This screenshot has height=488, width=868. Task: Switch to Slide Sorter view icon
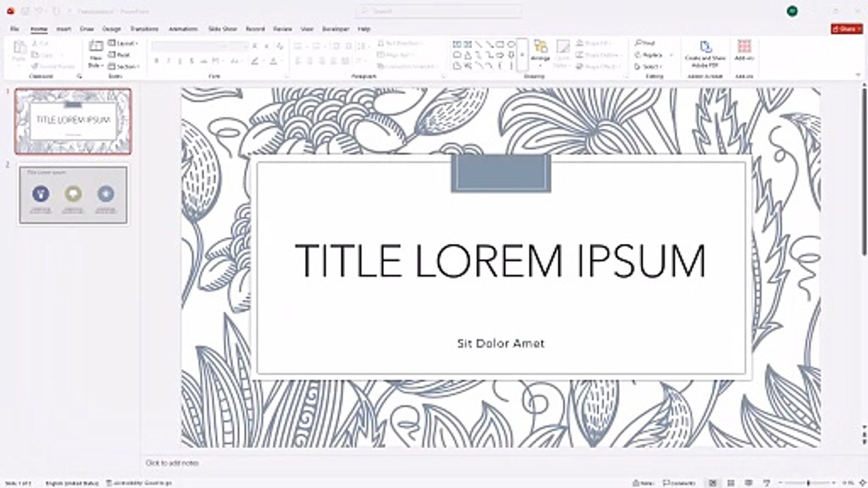click(730, 483)
